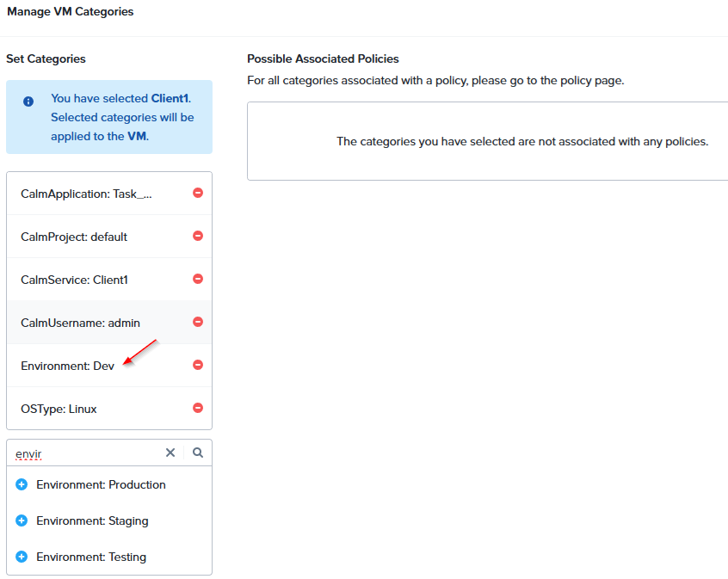
Task: Remove the OSType: Linux category
Action: coord(198,408)
